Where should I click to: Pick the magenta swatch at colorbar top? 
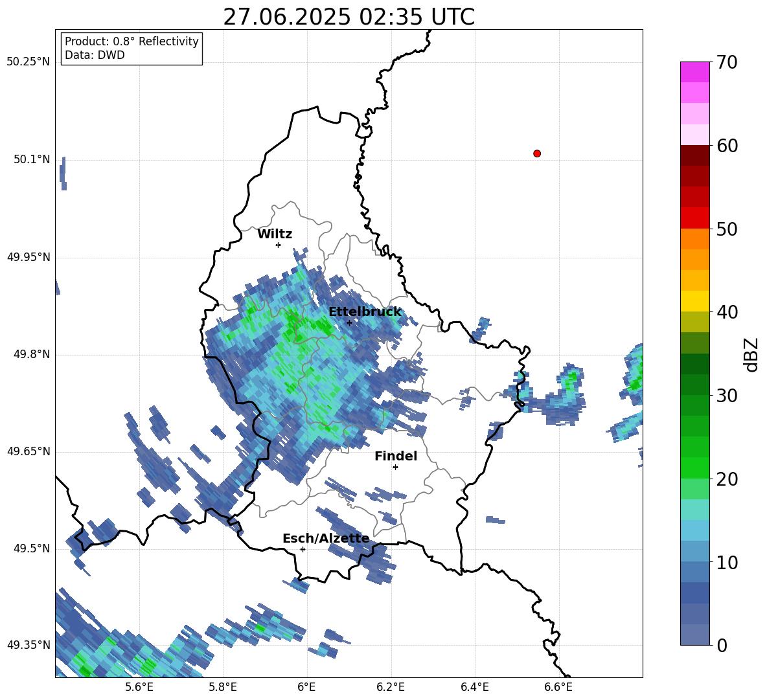click(694, 72)
